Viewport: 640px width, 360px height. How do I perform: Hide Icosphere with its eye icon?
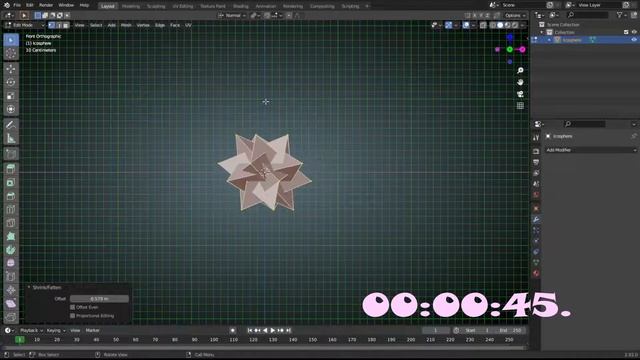click(634, 40)
